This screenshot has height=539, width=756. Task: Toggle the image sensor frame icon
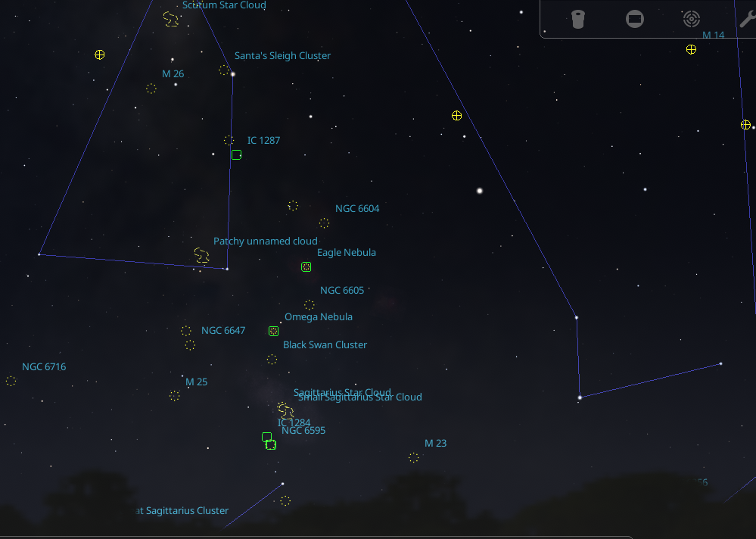(634, 19)
